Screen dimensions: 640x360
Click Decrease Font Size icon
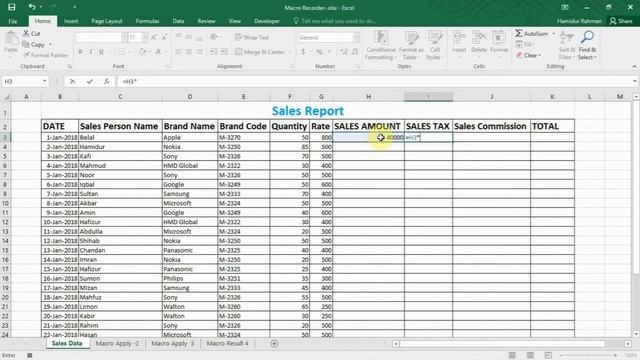(x=164, y=38)
